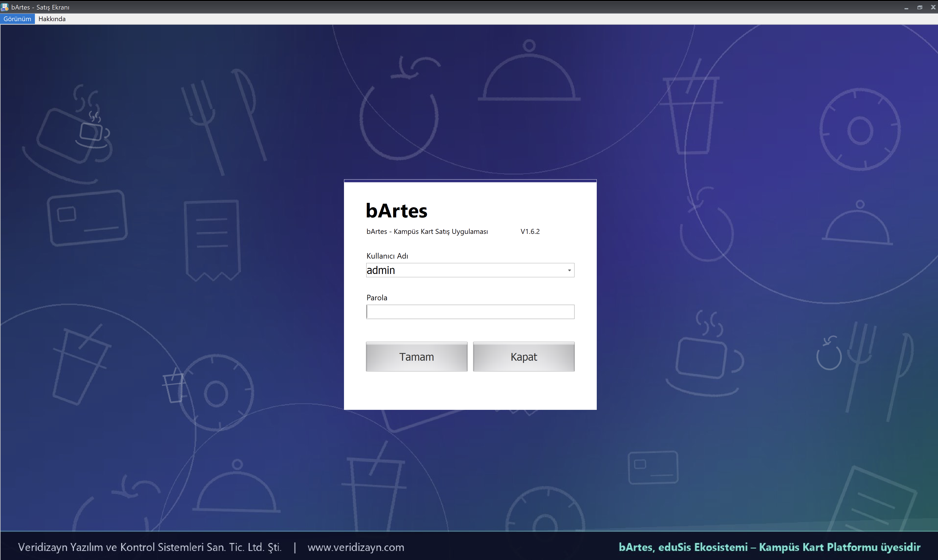Close the bArtes window
Image resolution: width=938 pixels, height=560 pixels.
point(933,7)
